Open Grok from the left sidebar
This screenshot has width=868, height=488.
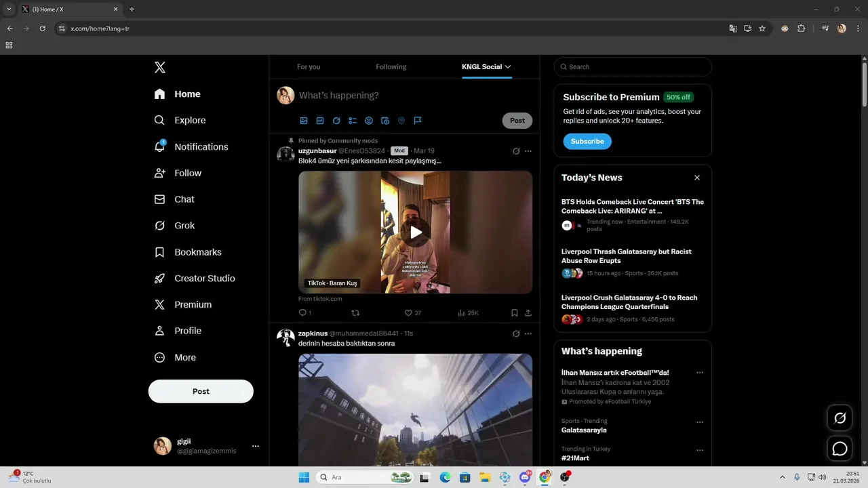174,226
